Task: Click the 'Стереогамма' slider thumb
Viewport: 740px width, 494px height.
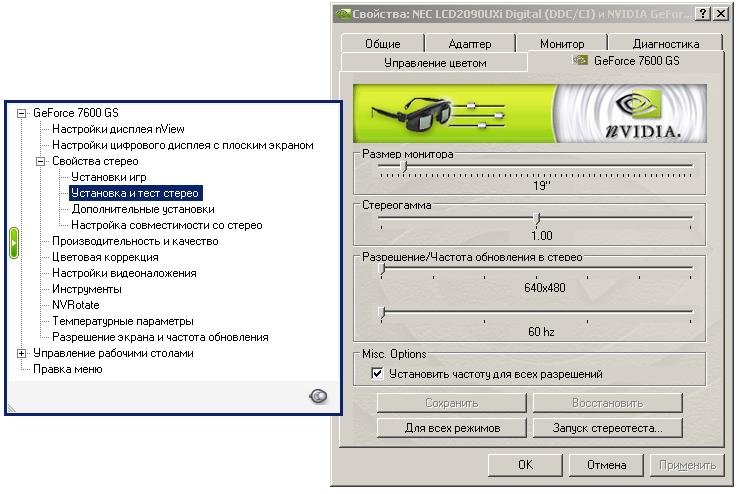Action: coord(537,218)
